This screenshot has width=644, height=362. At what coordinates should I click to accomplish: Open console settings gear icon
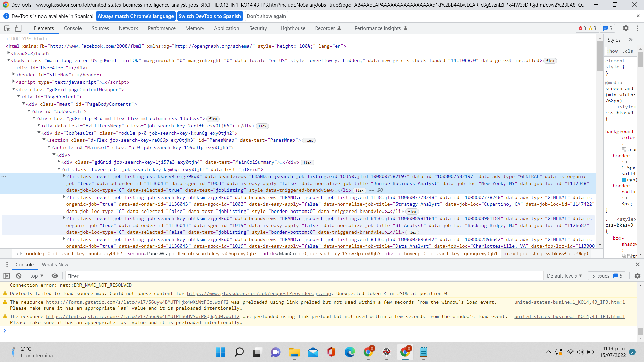point(637,276)
